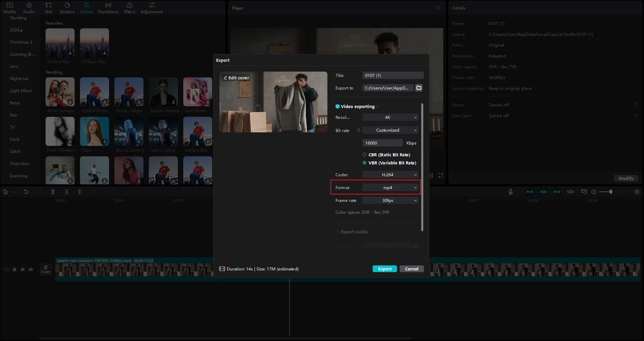Open the Codec dropdown showing H.264
Viewport: 644px width, 341px height.
pos(391,175)
